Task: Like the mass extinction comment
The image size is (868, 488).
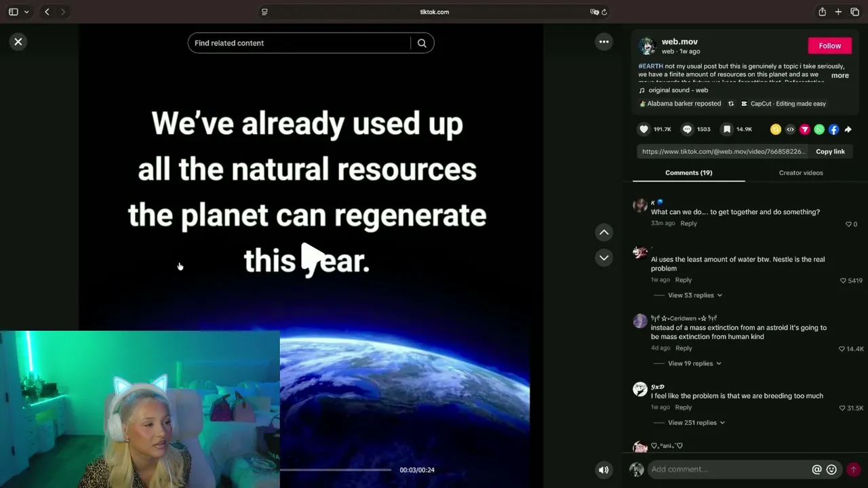Action: pos(842,349)
